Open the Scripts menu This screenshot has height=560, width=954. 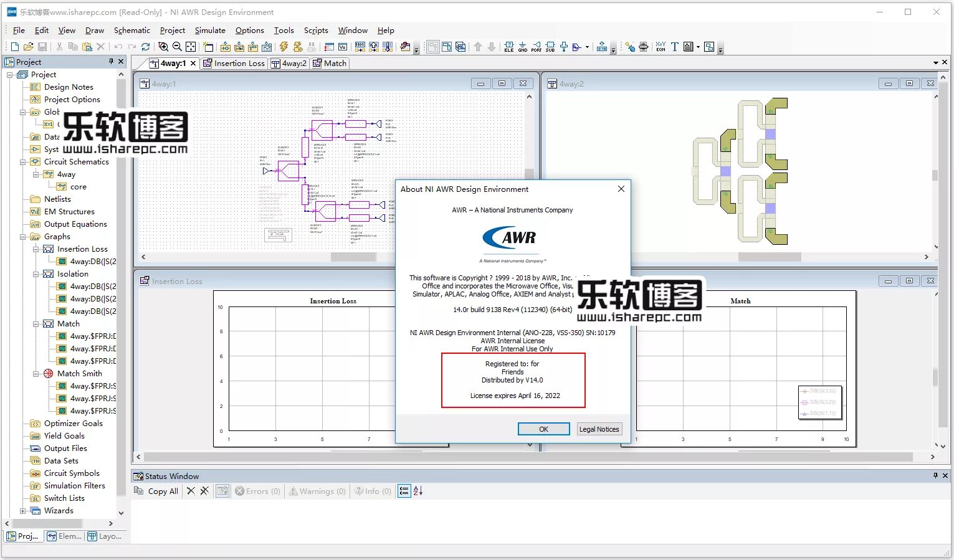pyautogui.click(x=316, y=30)
